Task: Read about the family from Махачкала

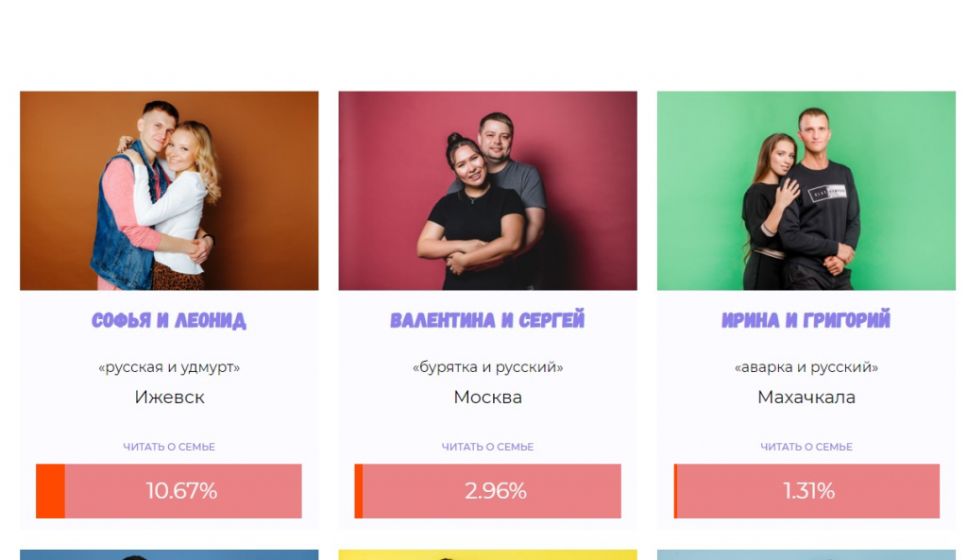Action: (806, 447)
